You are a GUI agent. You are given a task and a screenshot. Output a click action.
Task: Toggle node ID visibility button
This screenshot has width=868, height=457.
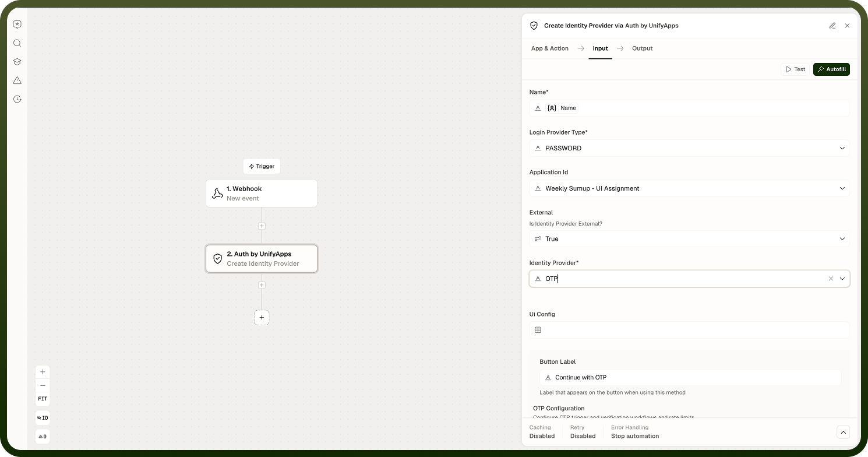[43, 418]
